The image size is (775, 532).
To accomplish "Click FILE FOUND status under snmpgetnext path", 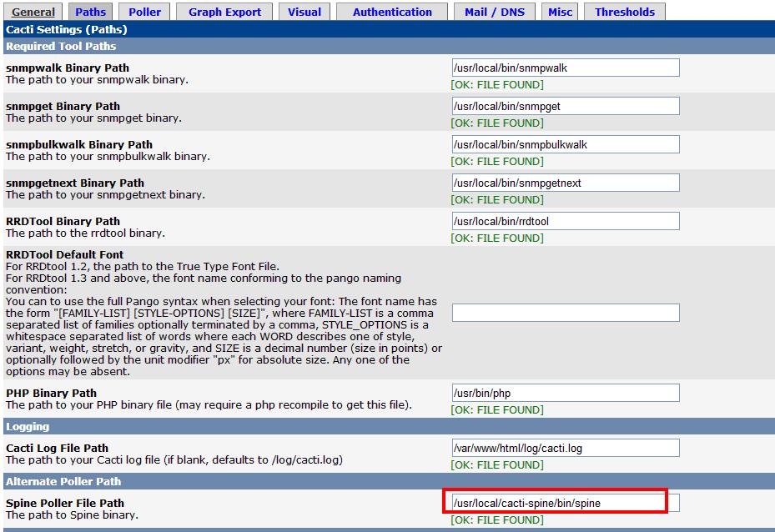I will coord(497,199).
